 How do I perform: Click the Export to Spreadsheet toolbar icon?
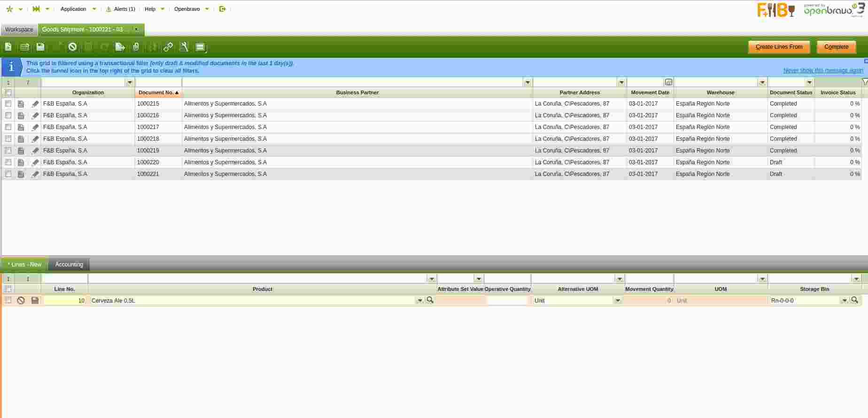coord(120,47)
